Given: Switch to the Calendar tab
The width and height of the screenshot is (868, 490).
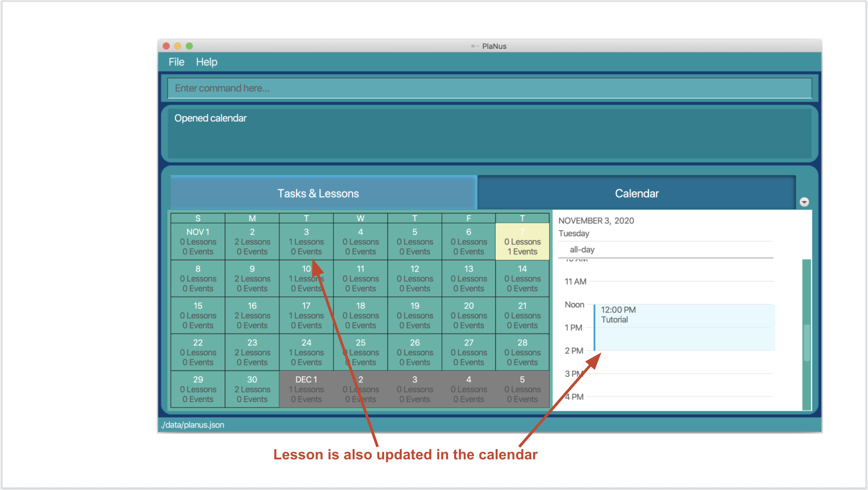Looking at the screenshot, I should [637, 193].
